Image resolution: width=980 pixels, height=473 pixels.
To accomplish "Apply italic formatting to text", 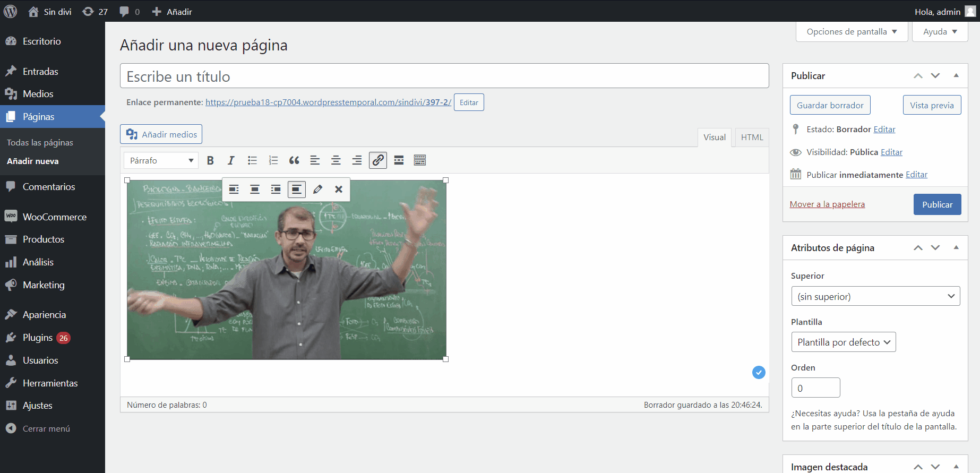I will click(231, 160).
